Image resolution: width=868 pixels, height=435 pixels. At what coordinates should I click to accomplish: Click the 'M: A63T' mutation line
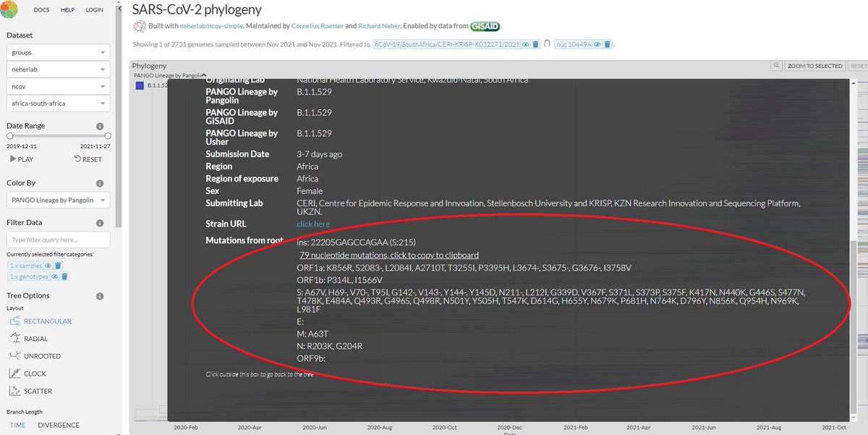coord(312,334)
